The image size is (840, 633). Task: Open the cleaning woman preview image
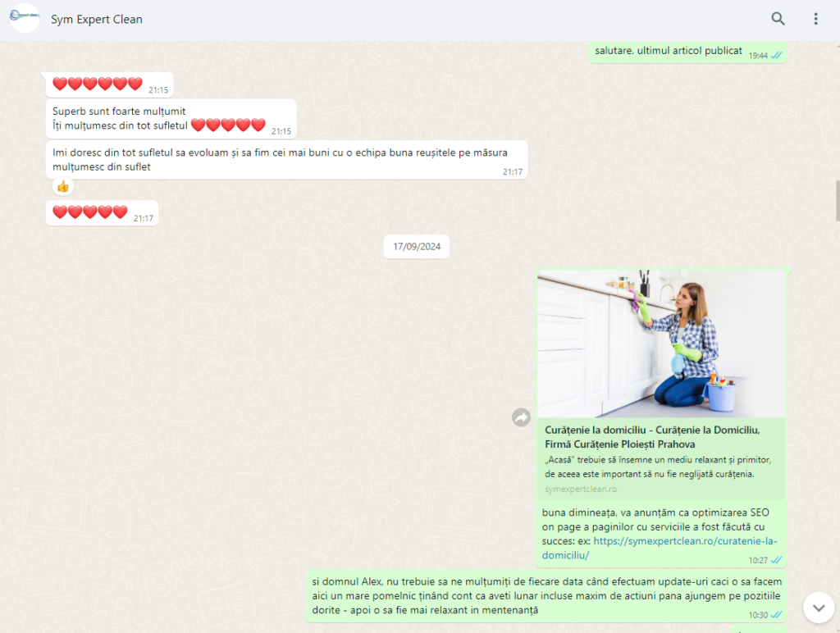[x=661, y=344]
